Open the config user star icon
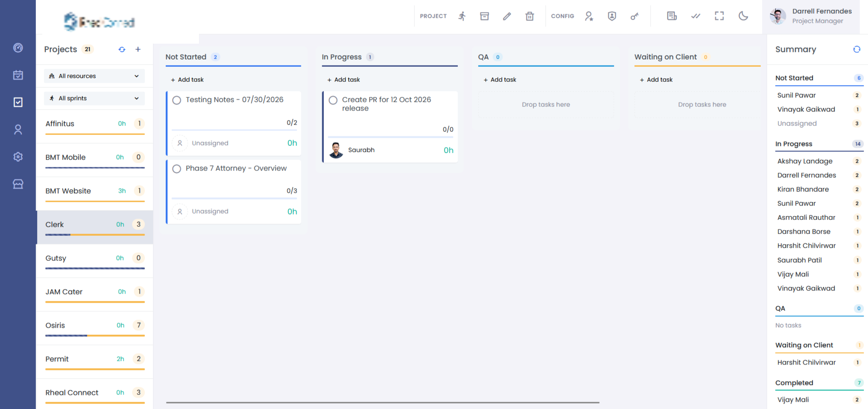This screenshot has width=868, height=409. click(589, 16)
